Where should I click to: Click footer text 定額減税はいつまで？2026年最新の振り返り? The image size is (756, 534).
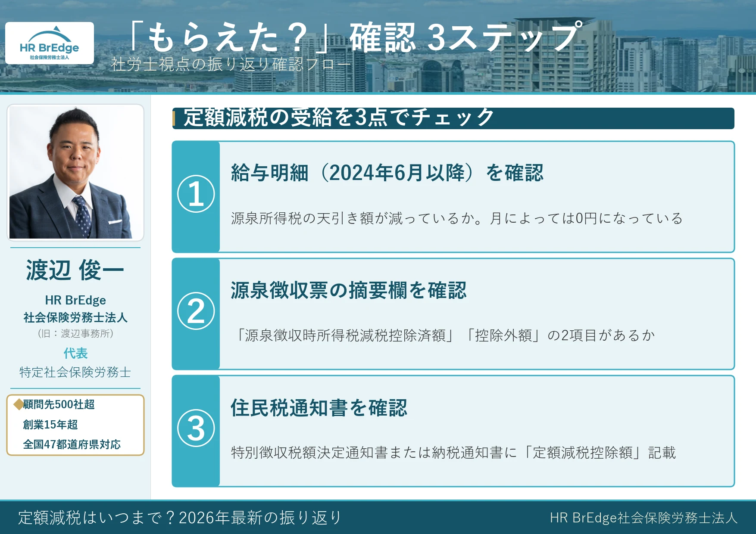coord(180,518)
